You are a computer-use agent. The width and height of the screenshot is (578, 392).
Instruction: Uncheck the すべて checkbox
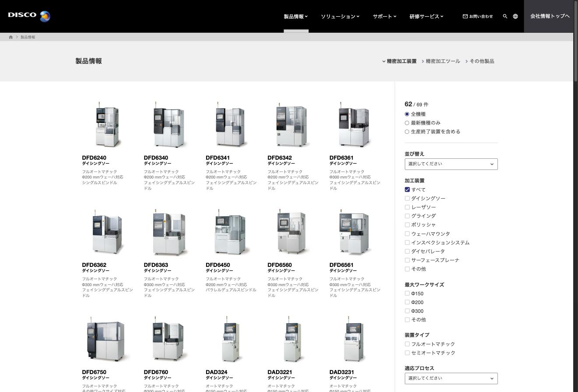click(407, 189)
